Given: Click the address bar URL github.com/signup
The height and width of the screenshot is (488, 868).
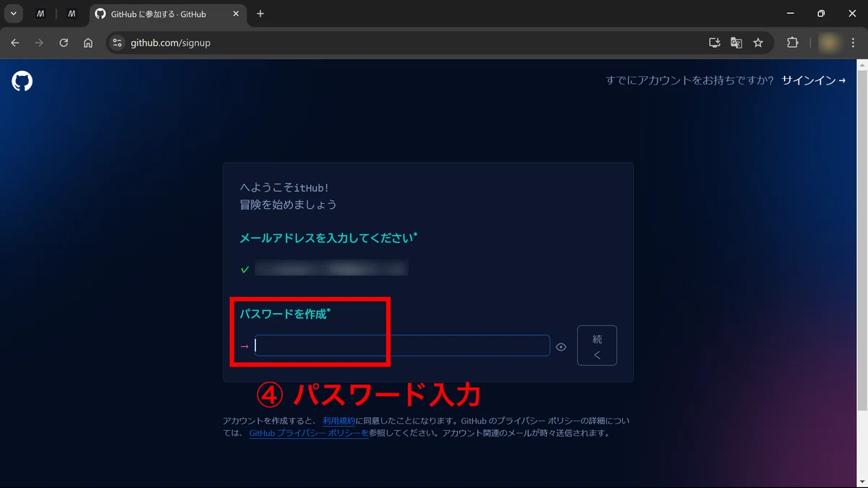Looking at the screenshot, I should (171, 43).
